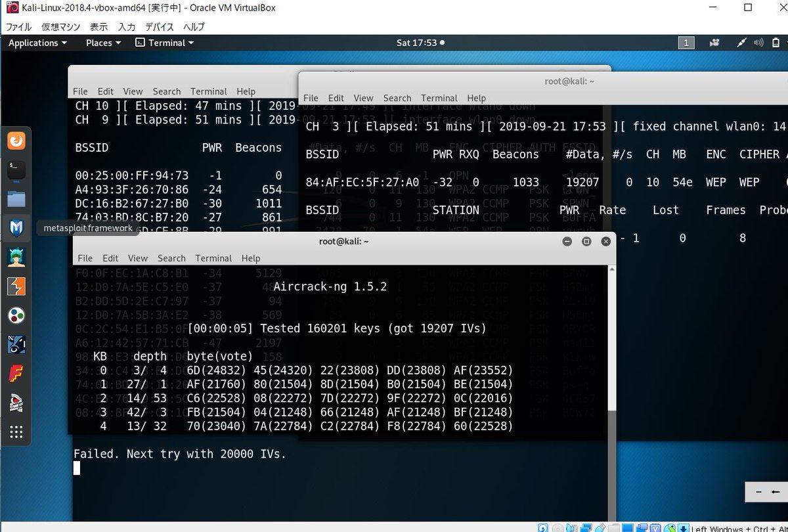The width and height of the screenshot is (788, 532).
Task: Open VirtualBox 入力 menu
Action: 127,27
